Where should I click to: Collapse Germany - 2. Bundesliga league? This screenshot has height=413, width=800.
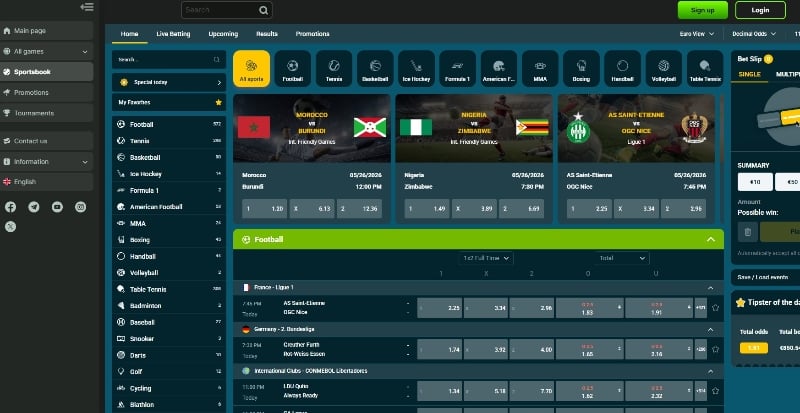click(710, 330)
